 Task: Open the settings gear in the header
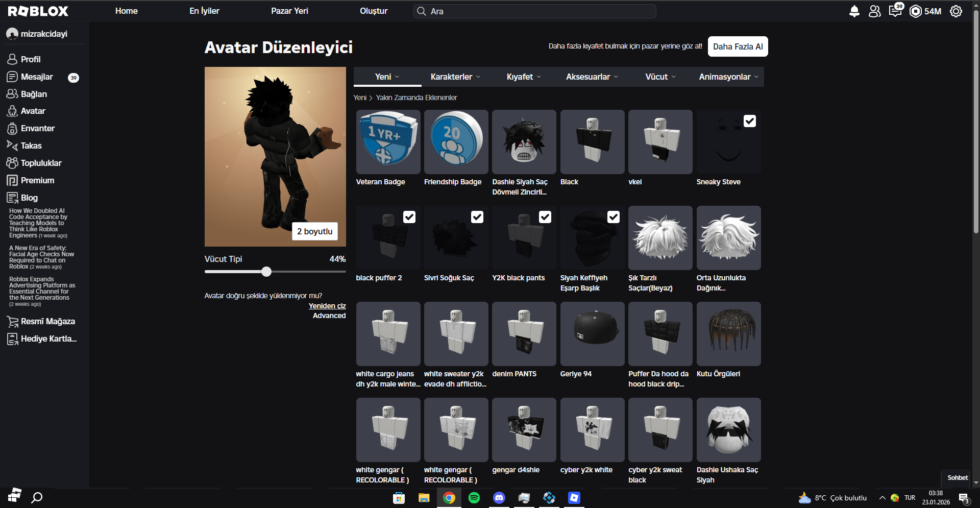point(956,11)
